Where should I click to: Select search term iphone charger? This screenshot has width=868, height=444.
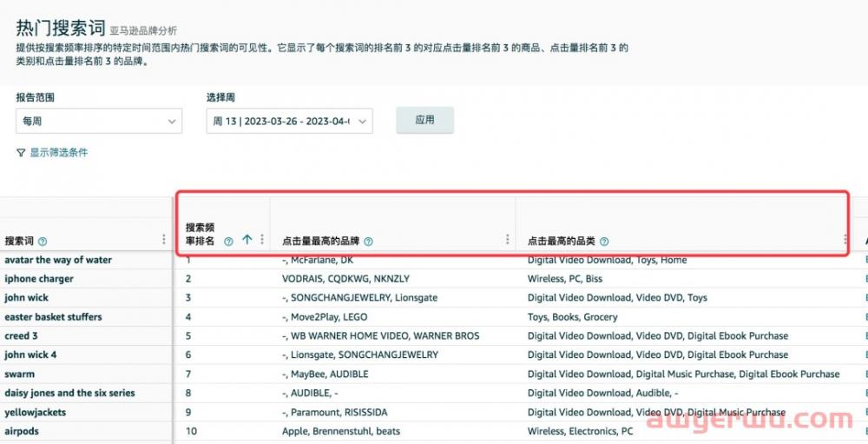pyautogui.click(x=39, y=279)
